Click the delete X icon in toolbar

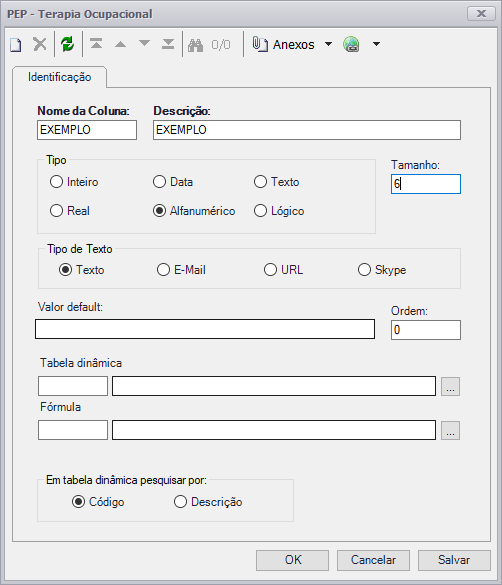point(40,44)
